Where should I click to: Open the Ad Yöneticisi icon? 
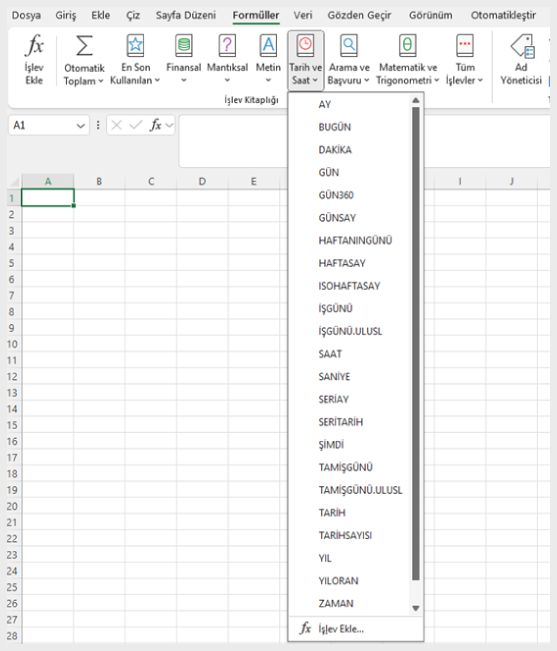click(523, 45)
